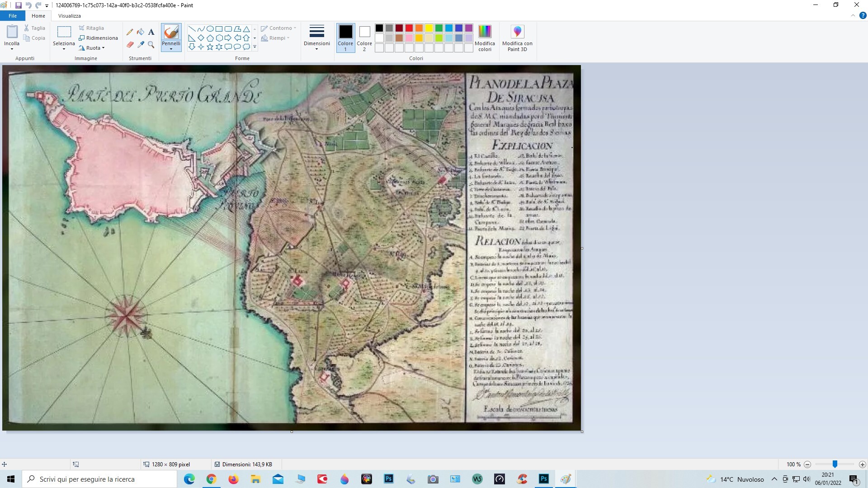Click the Windows search box
The height and width of the screenshot is (488, 868).
[x=99, y=479]
